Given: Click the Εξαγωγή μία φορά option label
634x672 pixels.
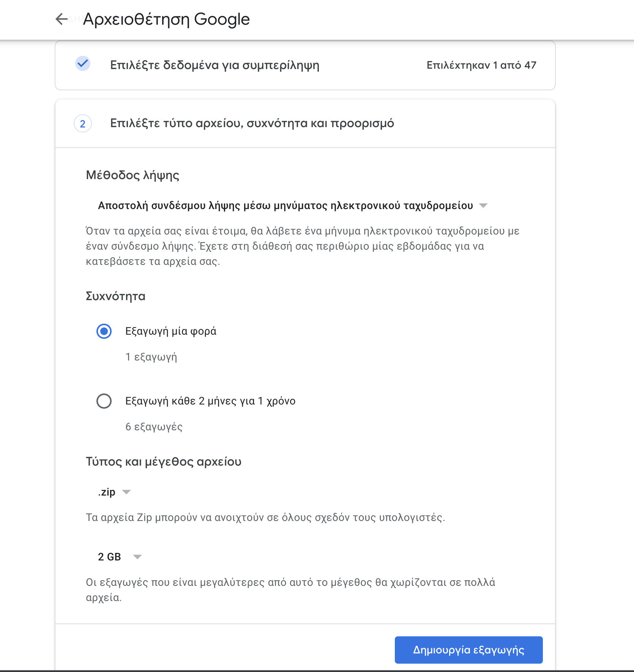Looking at the screenshot, I should tap(171, 331).
